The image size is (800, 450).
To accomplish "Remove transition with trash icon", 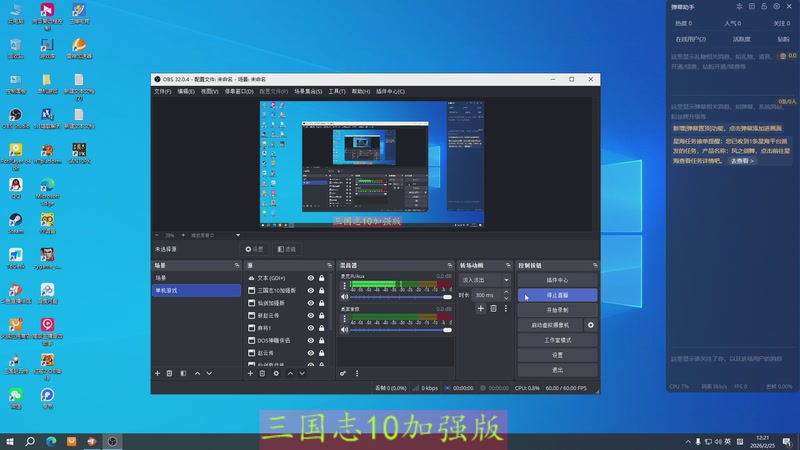I will coord(493,308).
